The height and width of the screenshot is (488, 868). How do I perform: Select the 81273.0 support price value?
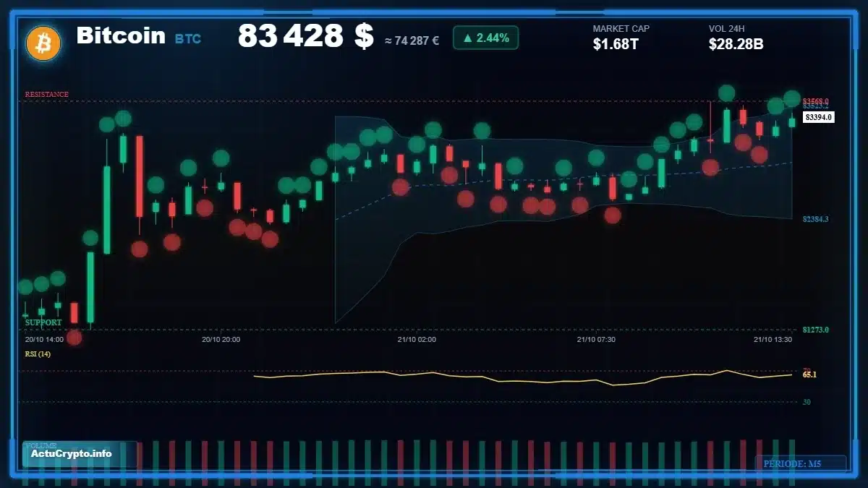point(816,330)
